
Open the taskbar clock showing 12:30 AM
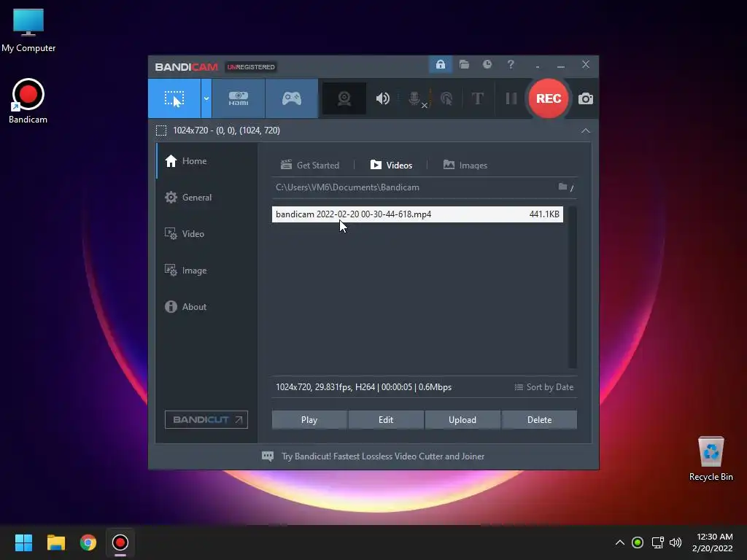coord(713,542)
